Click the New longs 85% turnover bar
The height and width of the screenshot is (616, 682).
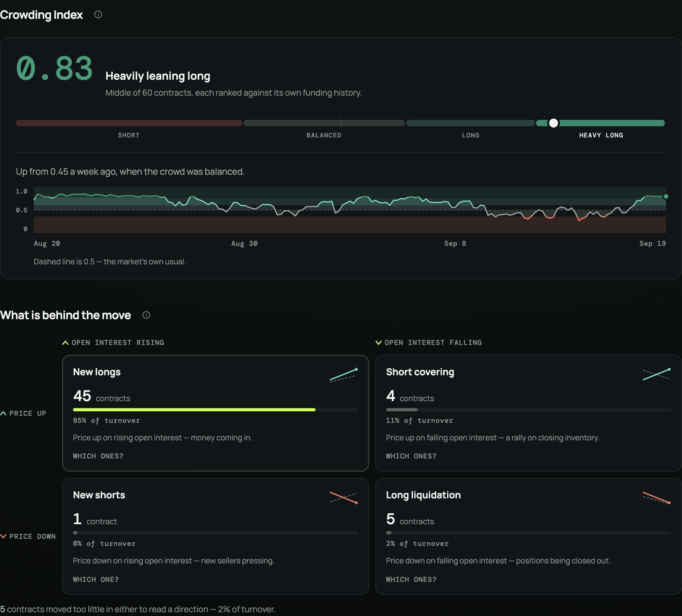(215, 409)
